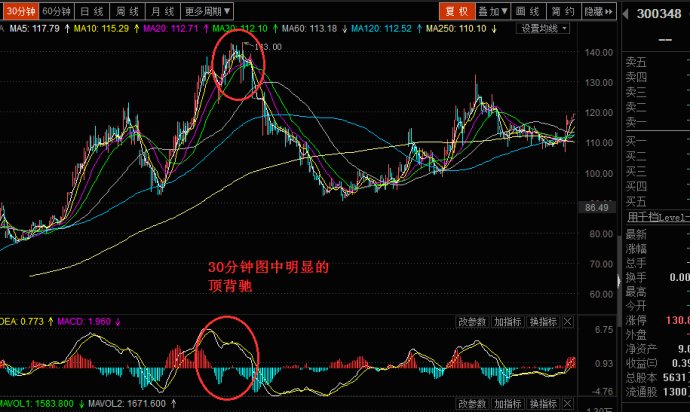The image size is (690, 412).
Task: Close the MACD indicator panel
Action: point(568,322)
